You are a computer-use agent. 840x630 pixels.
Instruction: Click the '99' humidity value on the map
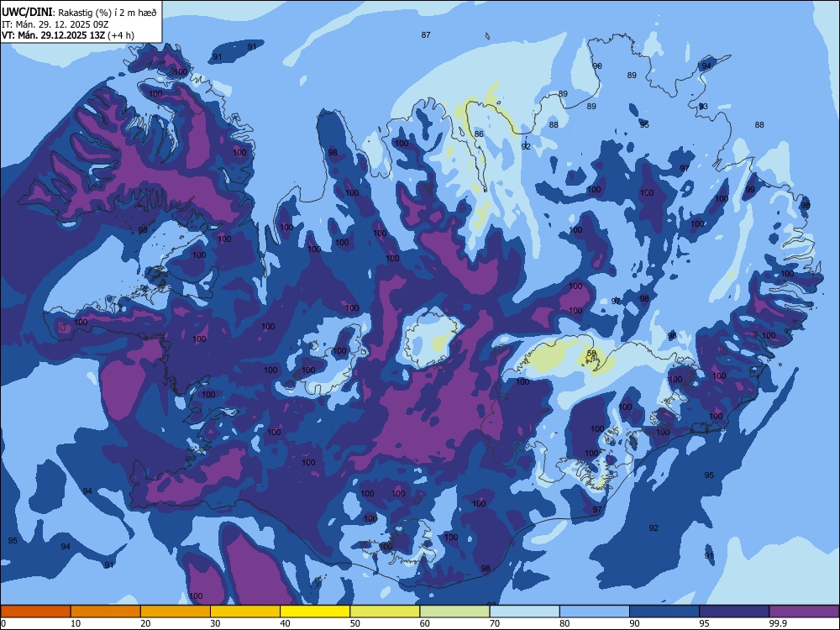[750, 190]
